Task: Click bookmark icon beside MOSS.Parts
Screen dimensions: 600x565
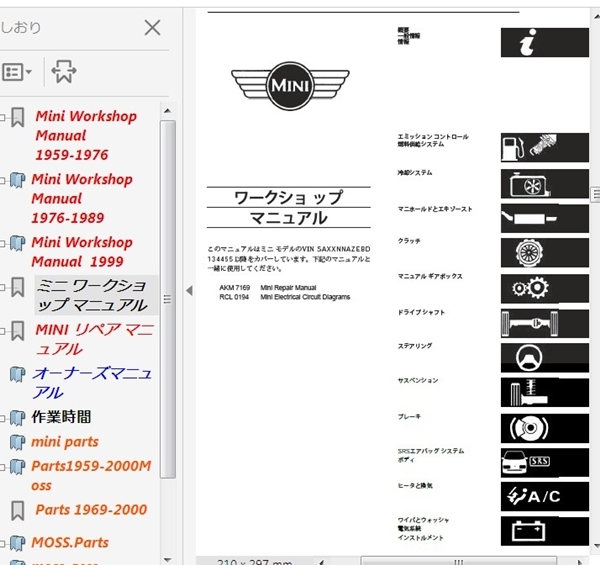Action: 17,544
